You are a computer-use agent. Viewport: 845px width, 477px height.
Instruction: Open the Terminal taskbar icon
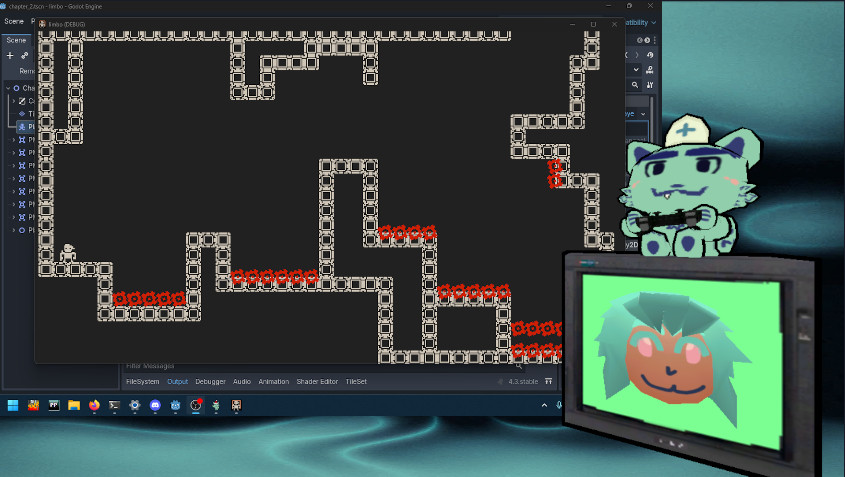click(x=114, y=405)
